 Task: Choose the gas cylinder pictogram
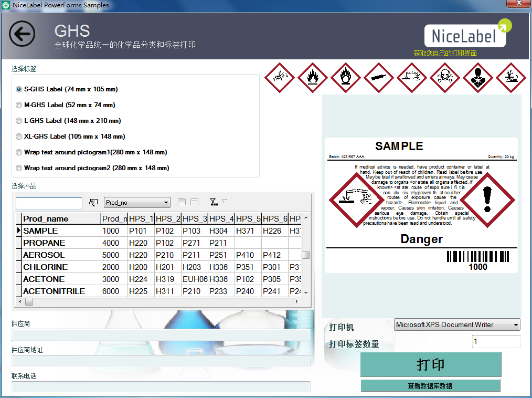(379, 78)
